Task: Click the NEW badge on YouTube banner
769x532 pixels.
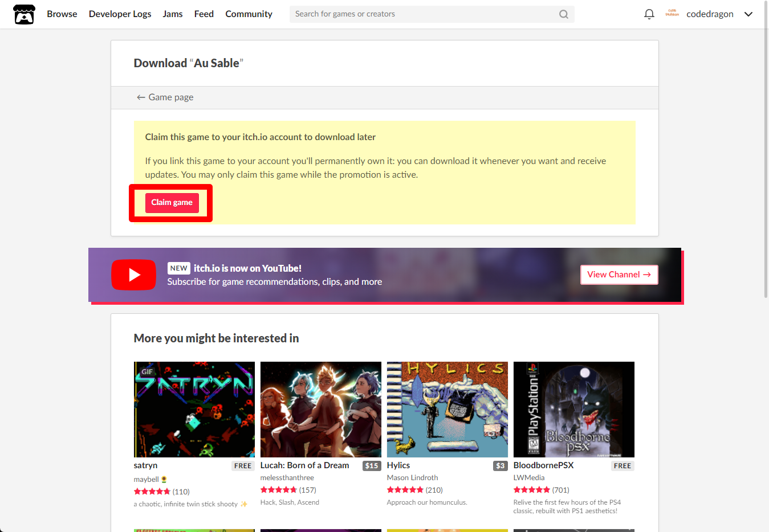Action: pyautogui.click(x=178, y=268)
